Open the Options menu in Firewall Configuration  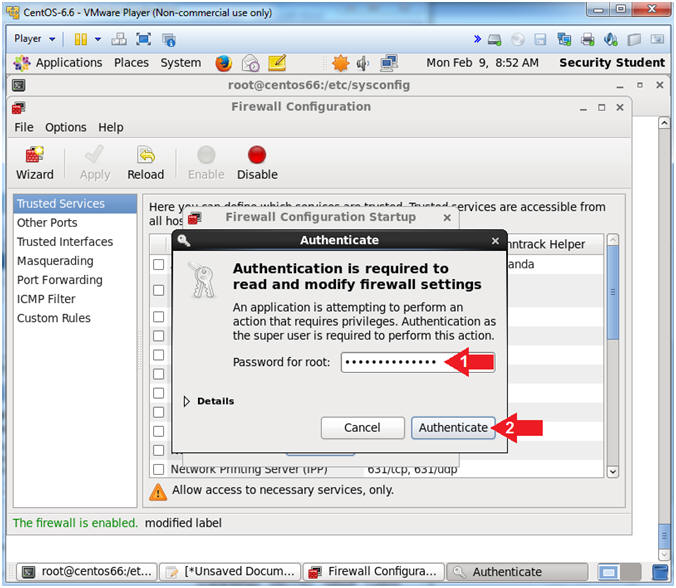click(66, 128)
